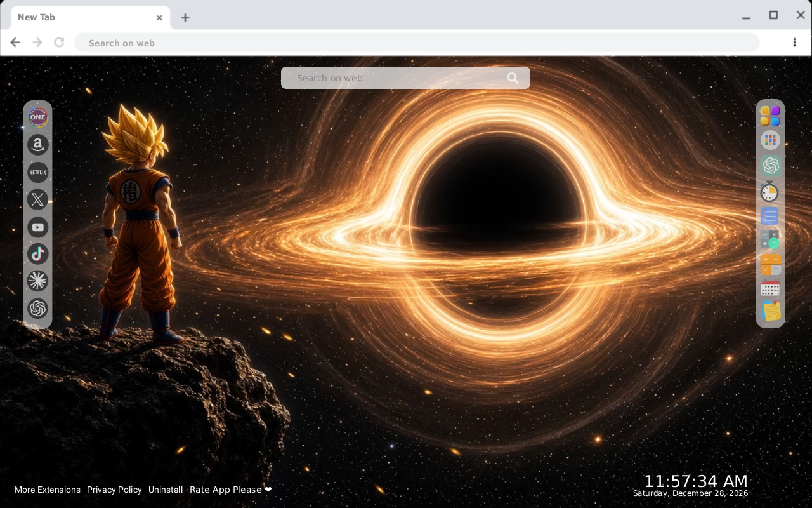Screen dimensions: 812x508
Task: Click the magnifier search icon
Action: tap(513, 78)
